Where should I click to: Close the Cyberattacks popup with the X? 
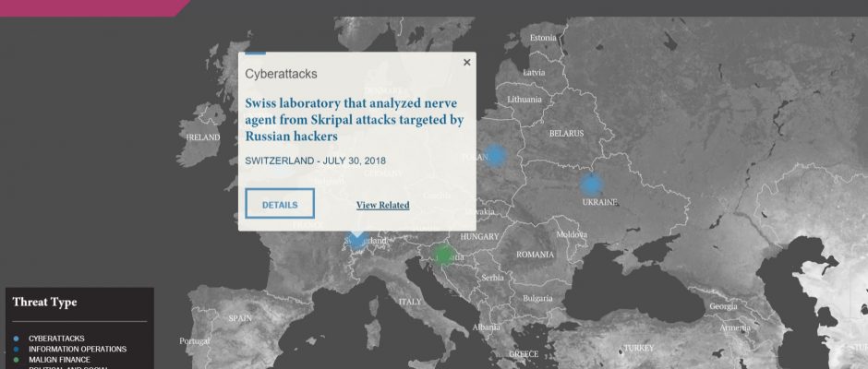(466, 63)
